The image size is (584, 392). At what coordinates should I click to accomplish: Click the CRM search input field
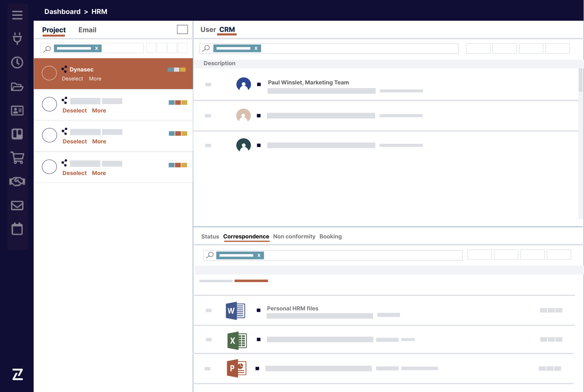[329, 49]
